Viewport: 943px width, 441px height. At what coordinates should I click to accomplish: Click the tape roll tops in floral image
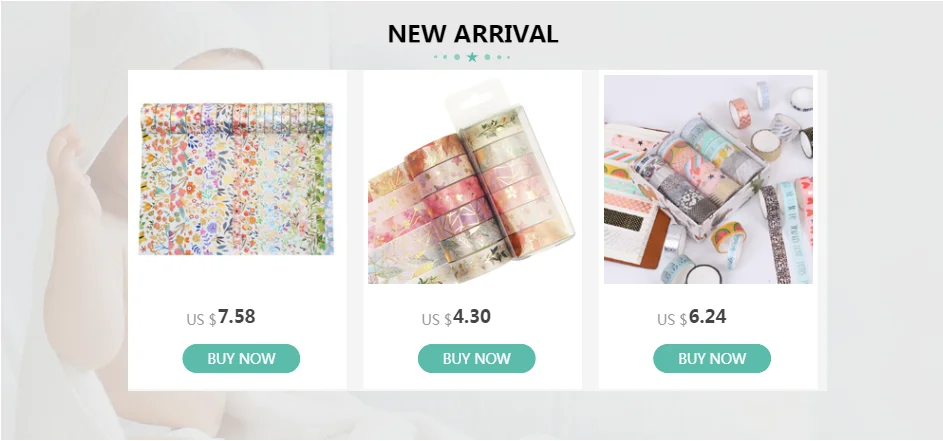point(236,111)
